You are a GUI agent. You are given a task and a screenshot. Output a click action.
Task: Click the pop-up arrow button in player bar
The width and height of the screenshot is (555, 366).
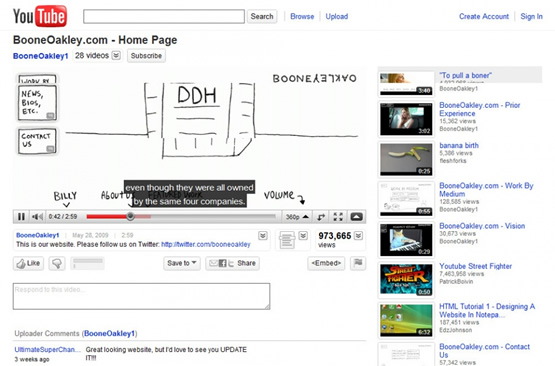[x=356, y=217]
